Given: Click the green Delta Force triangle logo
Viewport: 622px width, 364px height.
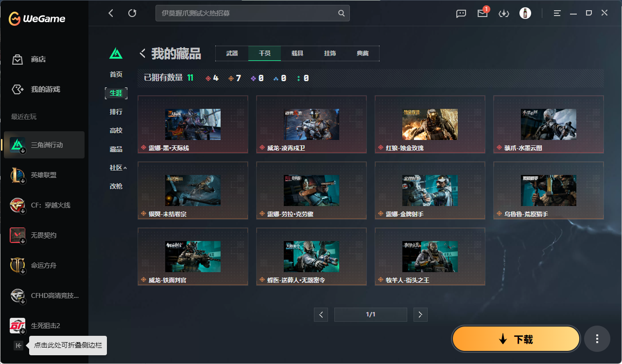Looking at the screenshot, I should (x=116, y=53).
